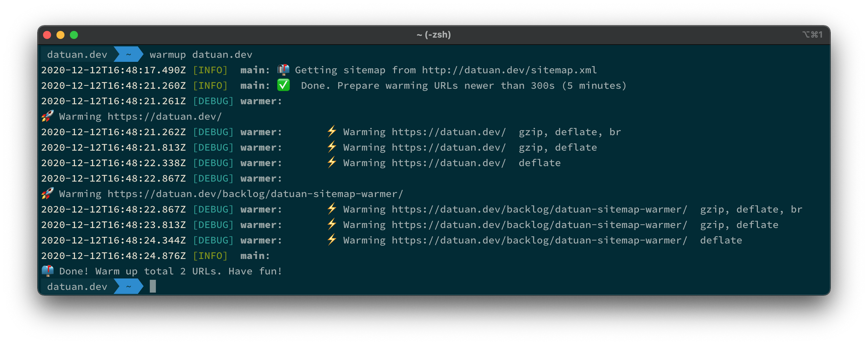The height and width of the screenshot is (345, 868).
Task: Click the mailbox emoji on the Getting sitemap line
Action: (x=283, y=70)
